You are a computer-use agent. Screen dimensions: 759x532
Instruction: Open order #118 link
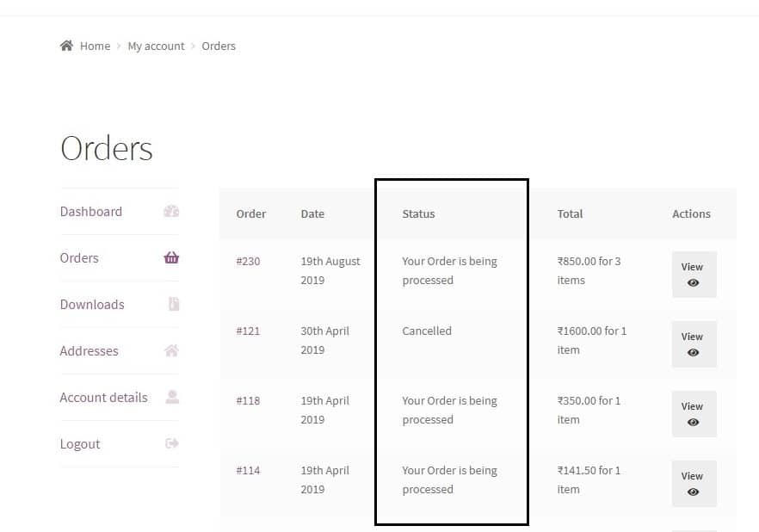tap(248, 401)
